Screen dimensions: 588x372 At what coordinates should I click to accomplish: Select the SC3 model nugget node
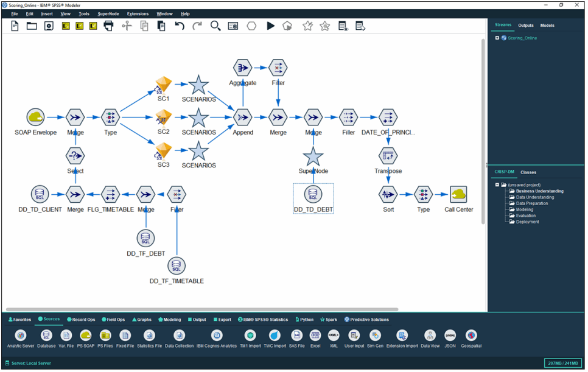coord(164,151)
